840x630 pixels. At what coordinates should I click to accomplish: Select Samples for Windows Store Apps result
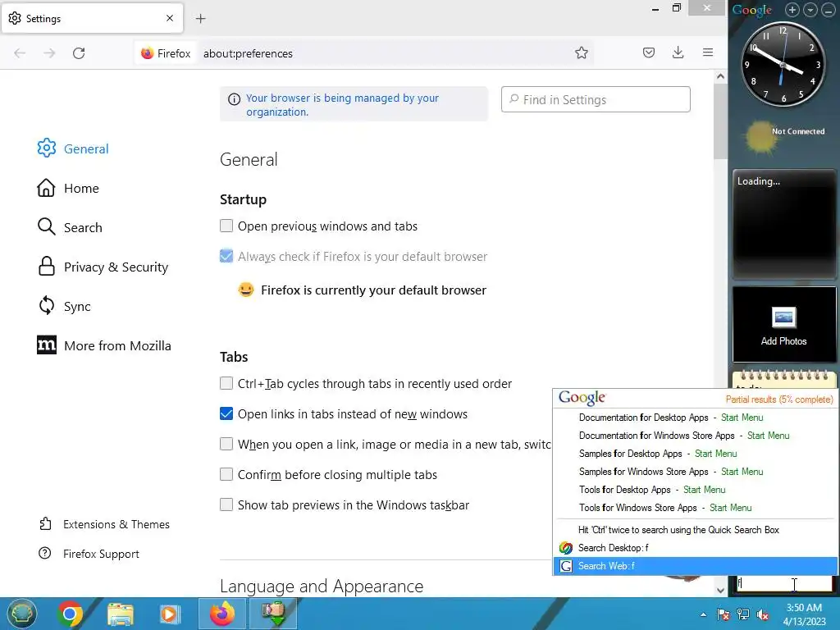click(x=671, y=472)
